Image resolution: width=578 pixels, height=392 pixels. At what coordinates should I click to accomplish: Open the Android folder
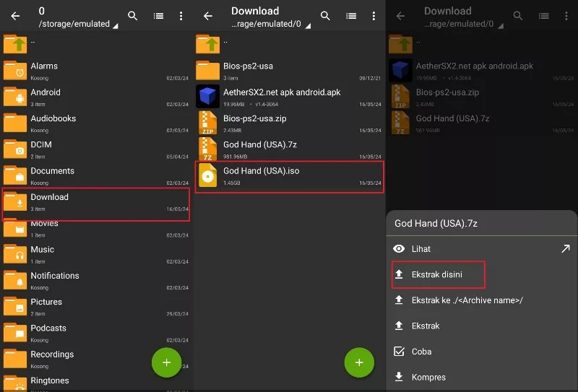pos(96,97)
